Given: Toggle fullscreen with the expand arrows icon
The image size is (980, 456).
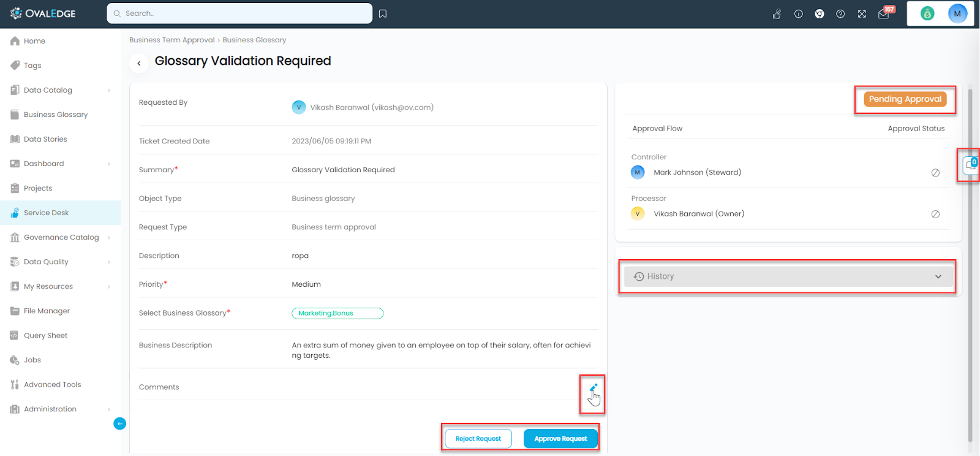Looking at the screenshot, I should point(862,13).
